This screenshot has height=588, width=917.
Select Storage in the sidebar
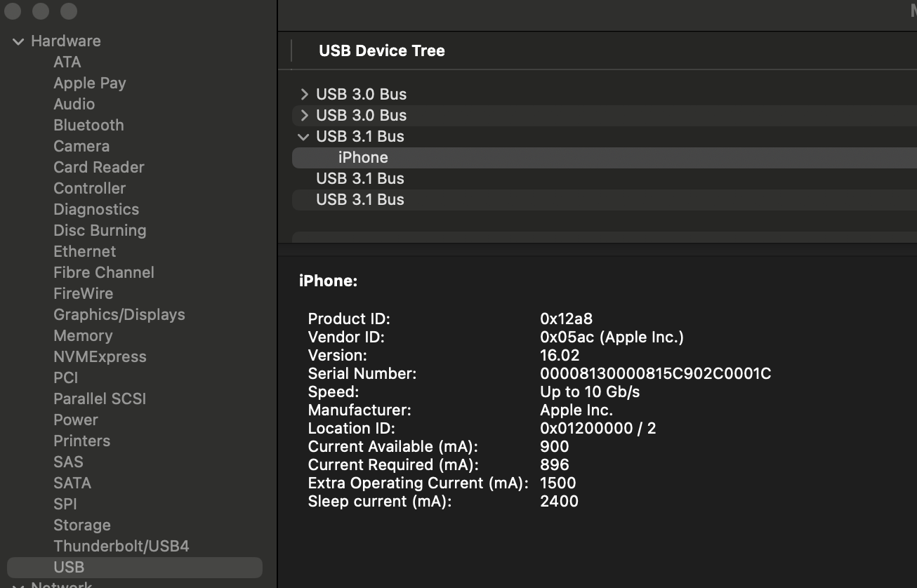point(82,525)
